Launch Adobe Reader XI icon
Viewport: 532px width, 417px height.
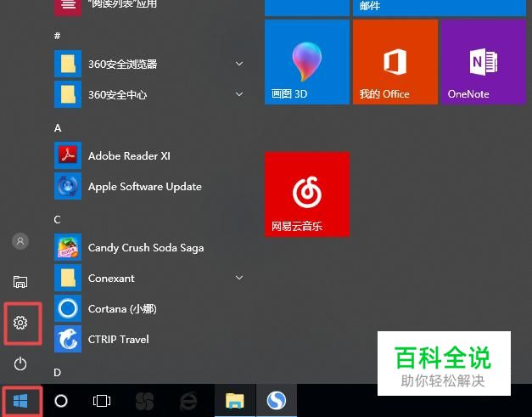click(68, 155)
